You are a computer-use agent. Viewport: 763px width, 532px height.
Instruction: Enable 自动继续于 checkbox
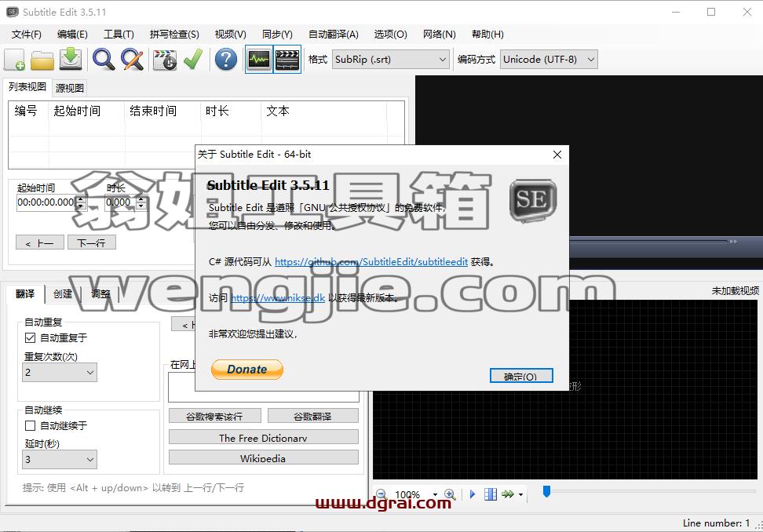[x=30, y=425]
